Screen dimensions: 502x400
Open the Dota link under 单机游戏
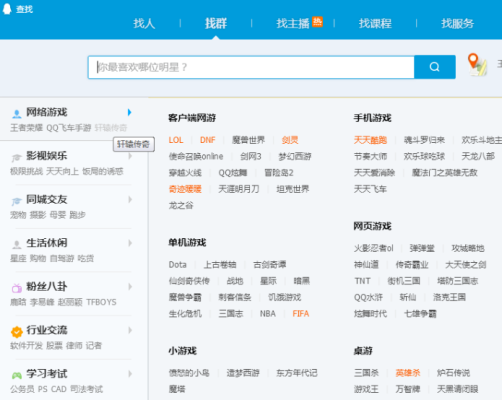tap(177, 265)
